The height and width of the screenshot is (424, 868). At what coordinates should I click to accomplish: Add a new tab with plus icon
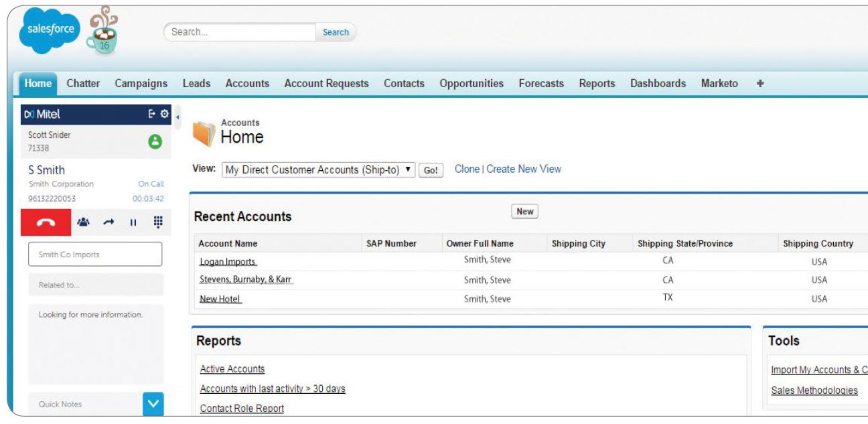(x=759, y=84)
